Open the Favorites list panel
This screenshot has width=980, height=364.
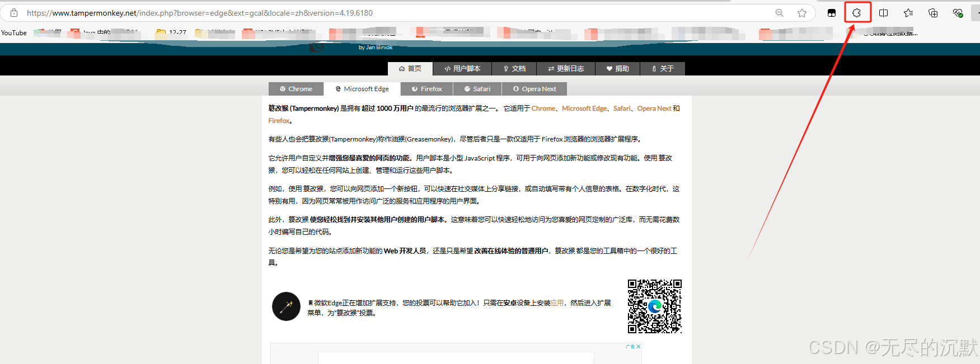coord(908,13)
